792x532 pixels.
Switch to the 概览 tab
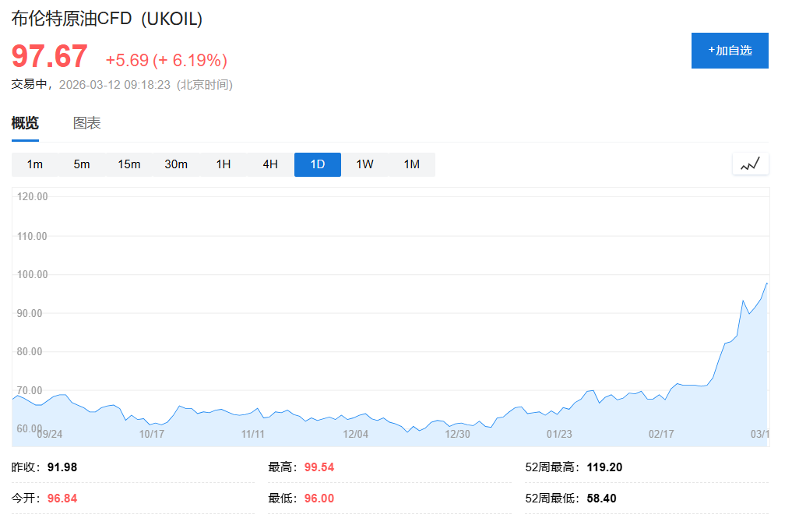click(x=24, y=122)
